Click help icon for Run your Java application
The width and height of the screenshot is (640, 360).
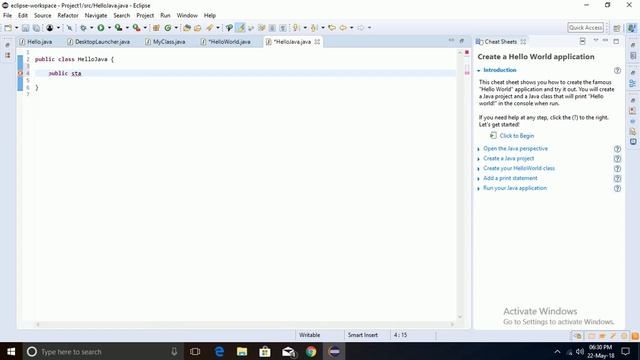pos(618,189)
